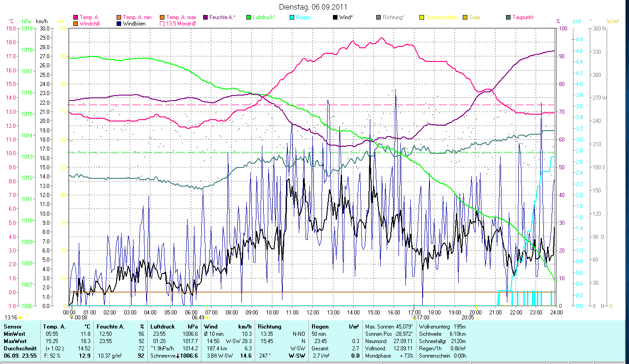629x364 pixels.
Task: Click the Taupunkt legend label
Action: (x=523, y=17)
